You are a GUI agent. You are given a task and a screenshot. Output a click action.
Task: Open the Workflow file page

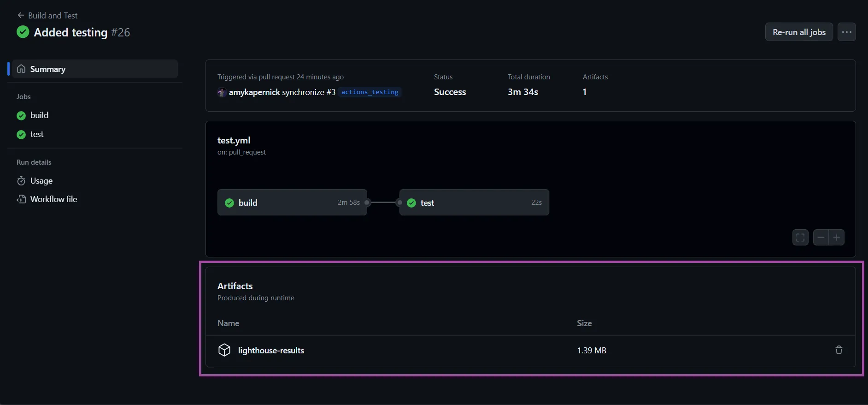53,199
